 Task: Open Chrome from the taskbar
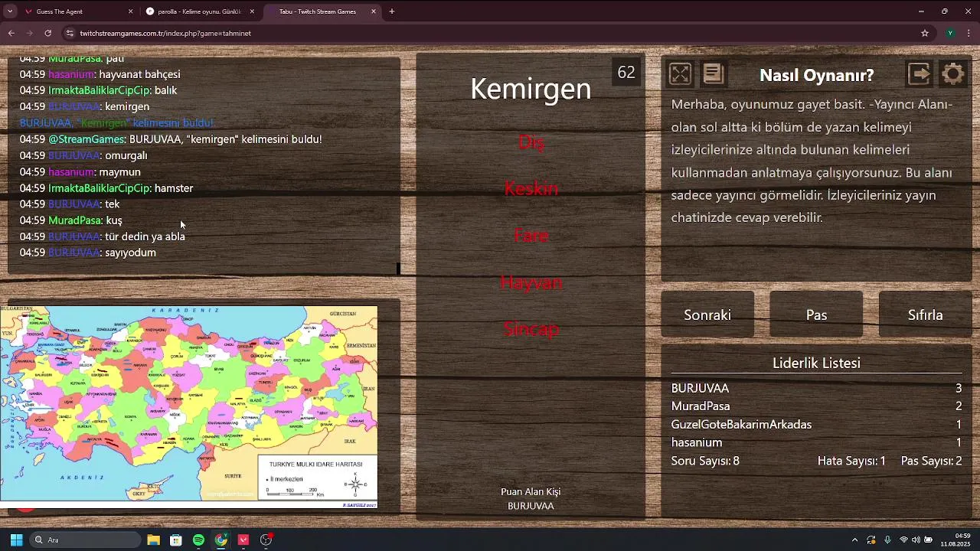(221, 540)
